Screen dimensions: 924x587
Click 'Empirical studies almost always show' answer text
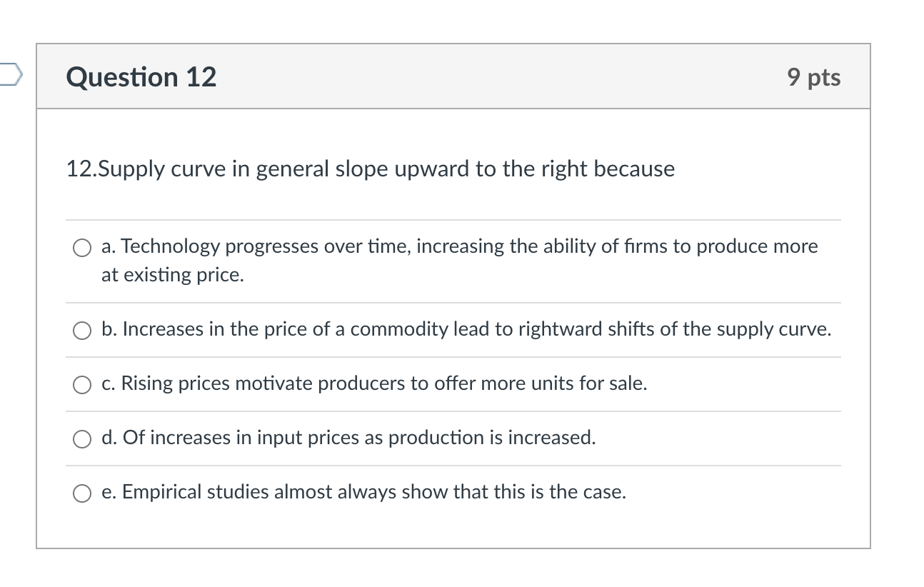pos(286,492)
